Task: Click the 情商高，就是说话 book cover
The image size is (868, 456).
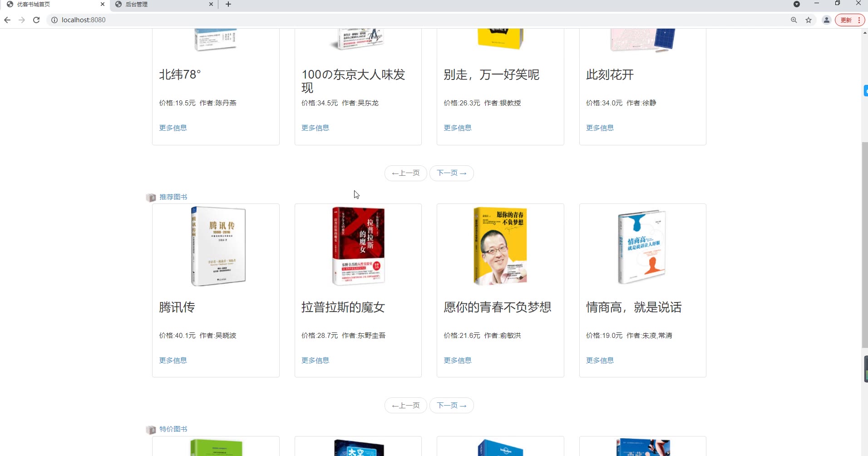Action: tap(642, 246)
